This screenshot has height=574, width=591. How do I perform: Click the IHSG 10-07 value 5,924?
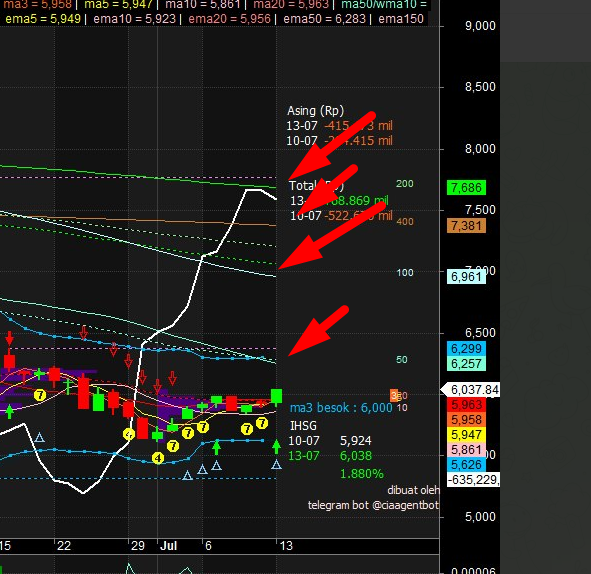pos(355,441)
